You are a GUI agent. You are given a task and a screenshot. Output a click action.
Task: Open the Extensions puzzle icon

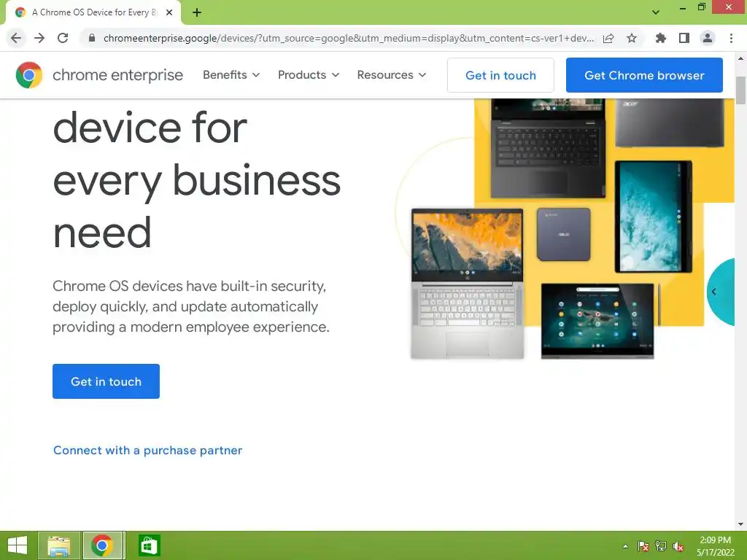coord(661,38)
